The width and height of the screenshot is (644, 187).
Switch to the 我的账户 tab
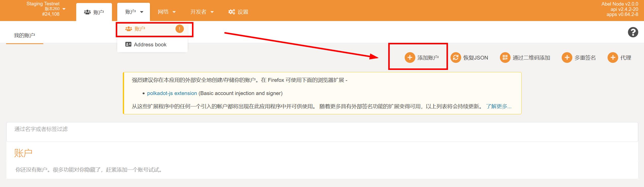25,35
